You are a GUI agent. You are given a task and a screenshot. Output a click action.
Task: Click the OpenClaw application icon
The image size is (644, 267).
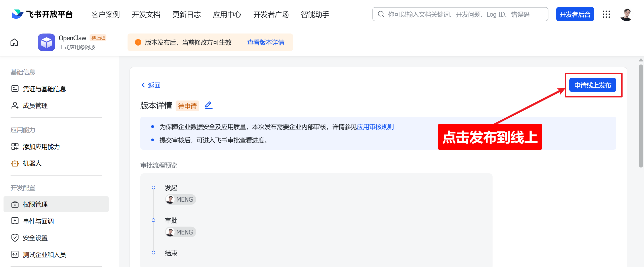click(x=46, y=42)
